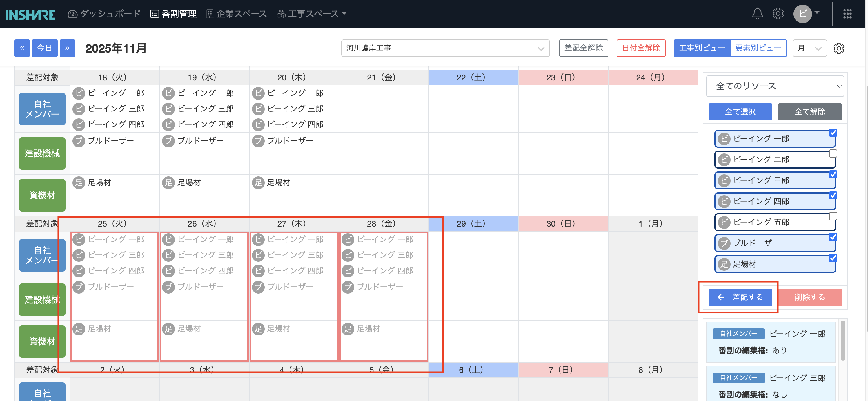Click 足場材 icon on 26 (水)

coord(168,329)
